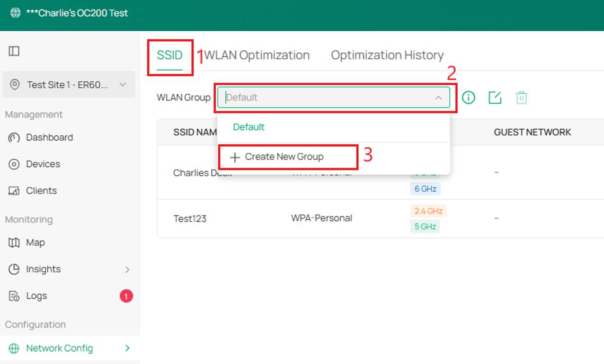Go to Devices in the sidebar
Image resolution: width=604 pixels, height=364 pixels.
[x=43, y=164]
